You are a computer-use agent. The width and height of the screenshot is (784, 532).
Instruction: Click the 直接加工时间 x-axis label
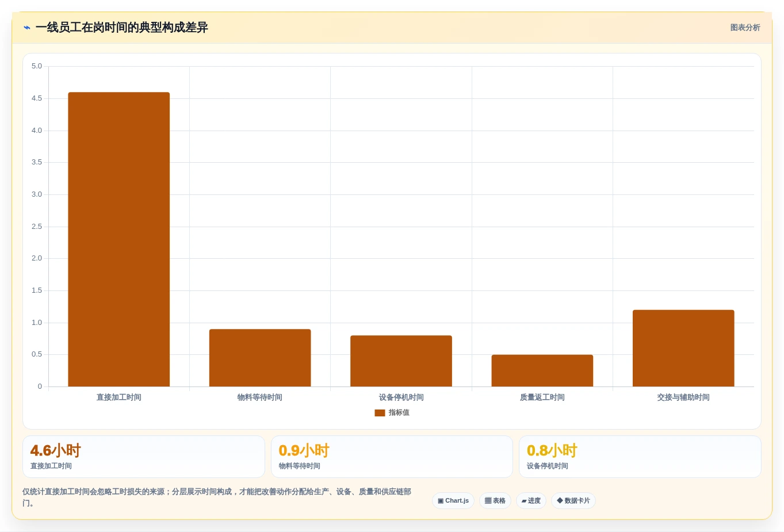coord(119,397)
